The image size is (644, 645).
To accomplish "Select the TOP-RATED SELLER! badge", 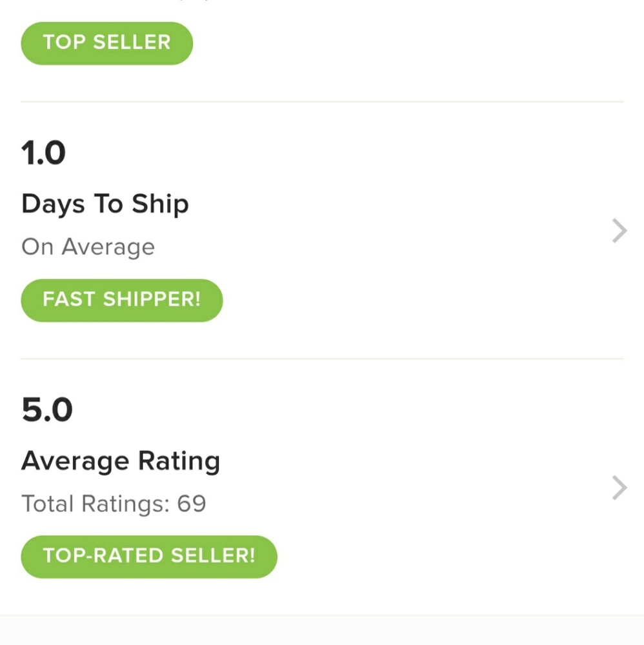I will tap(148, 556).
